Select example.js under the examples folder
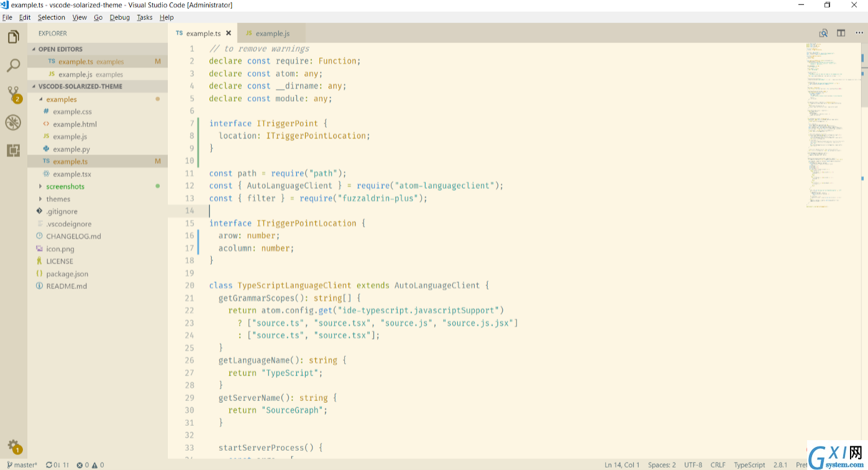868x470 pixels. pos(70,137)
